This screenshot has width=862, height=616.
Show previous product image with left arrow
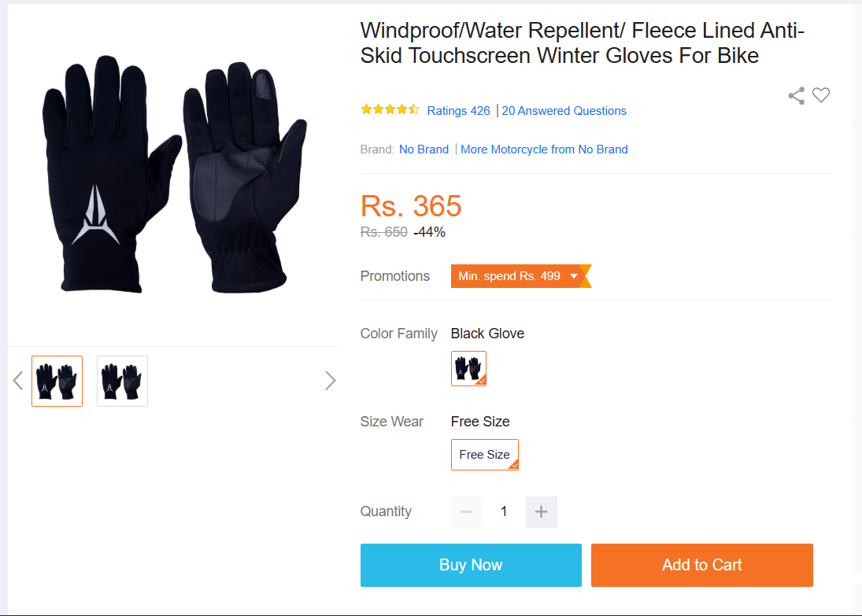[x=18, y=381]
